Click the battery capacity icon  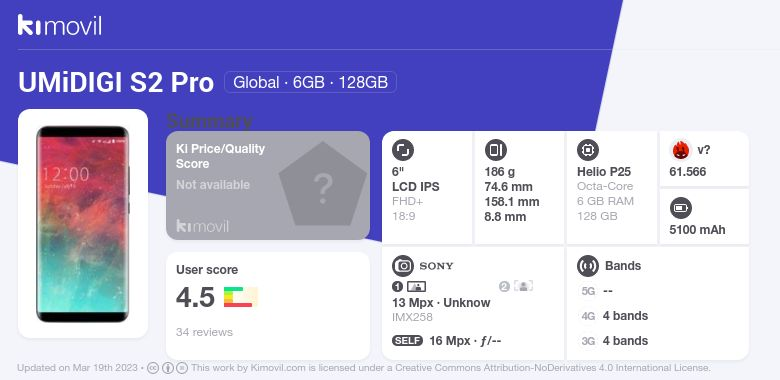pos(681,208)
